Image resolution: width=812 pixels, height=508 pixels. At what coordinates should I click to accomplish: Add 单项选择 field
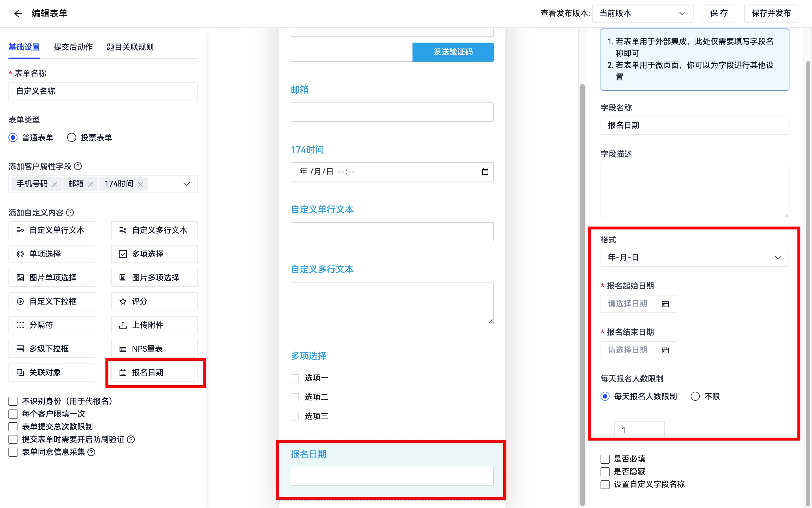[x=52, y=254]
